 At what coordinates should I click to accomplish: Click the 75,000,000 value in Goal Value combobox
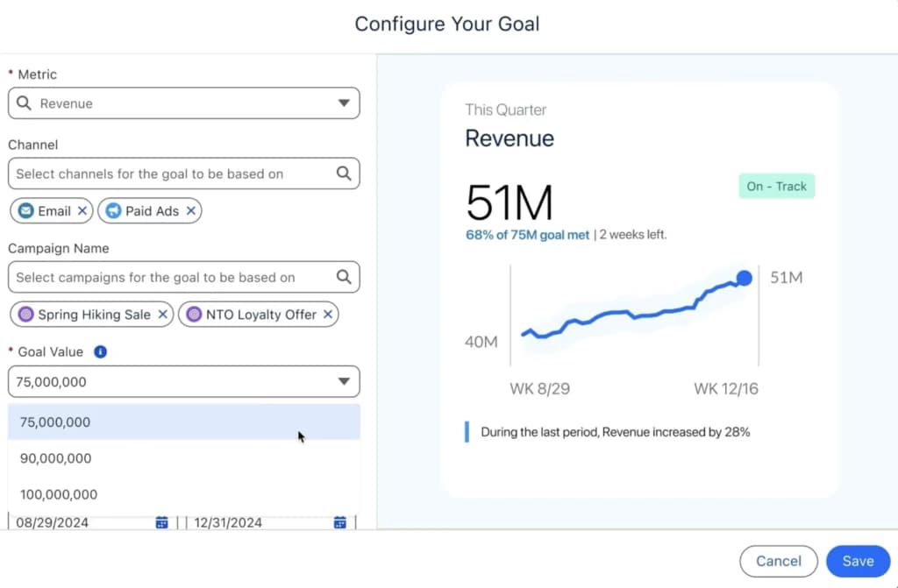(x=51, y=382)
